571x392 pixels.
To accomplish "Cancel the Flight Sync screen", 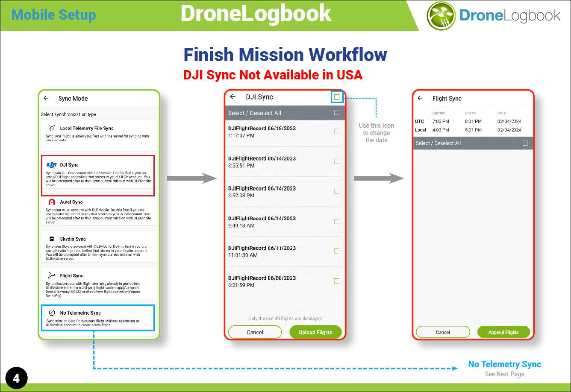I will (x=443, y=332).
